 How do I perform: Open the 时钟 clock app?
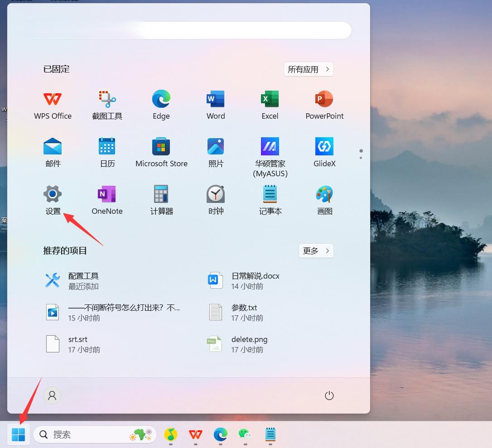pyautogui.click(x=216, y=201)
